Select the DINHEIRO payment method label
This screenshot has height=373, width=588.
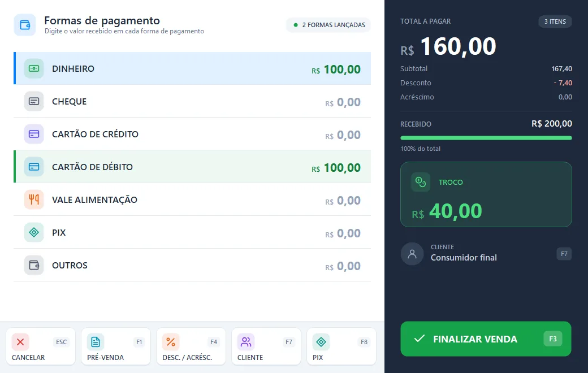73,69
